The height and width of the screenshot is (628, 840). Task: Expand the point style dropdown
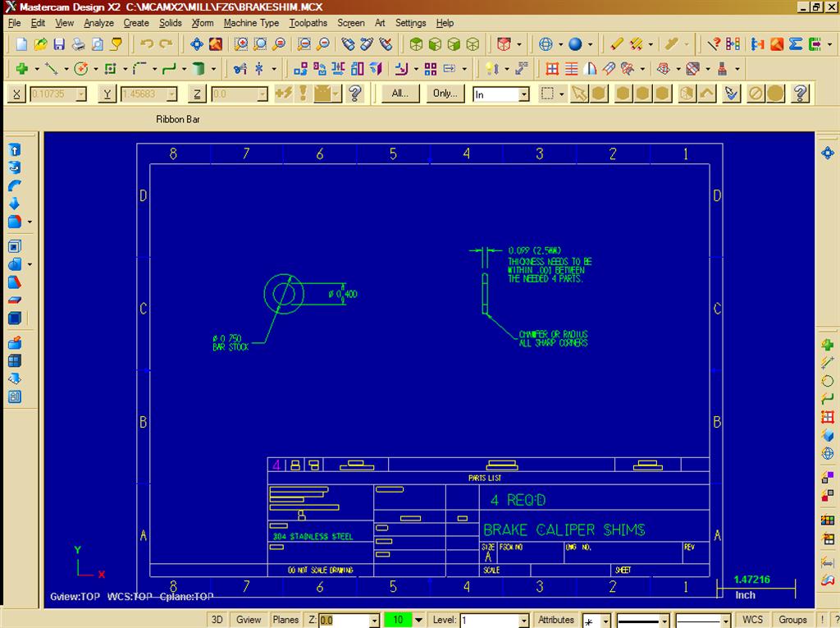tap(606, 621)
